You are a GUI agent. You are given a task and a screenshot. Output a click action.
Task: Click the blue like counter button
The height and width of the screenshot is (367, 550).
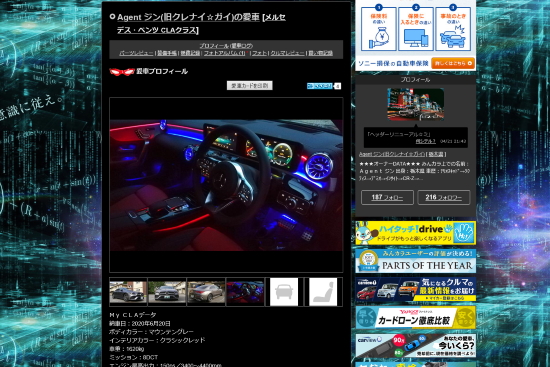(320, 86)
